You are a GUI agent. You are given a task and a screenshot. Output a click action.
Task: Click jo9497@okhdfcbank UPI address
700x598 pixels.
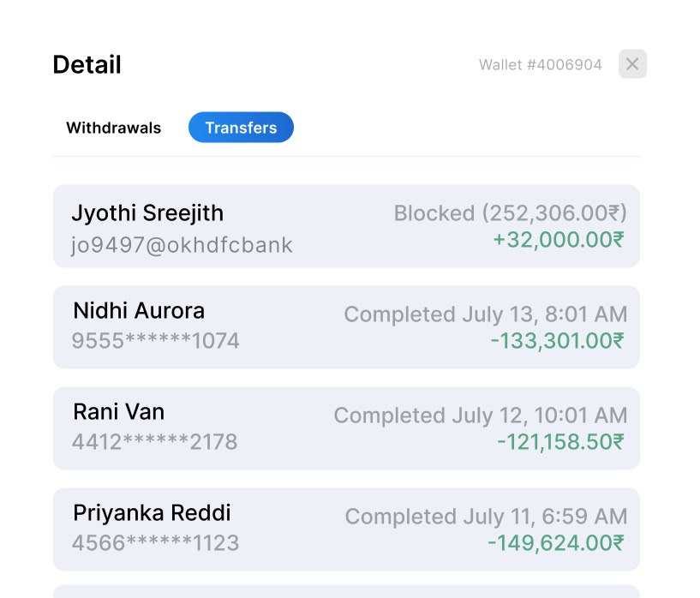[182, 246]
